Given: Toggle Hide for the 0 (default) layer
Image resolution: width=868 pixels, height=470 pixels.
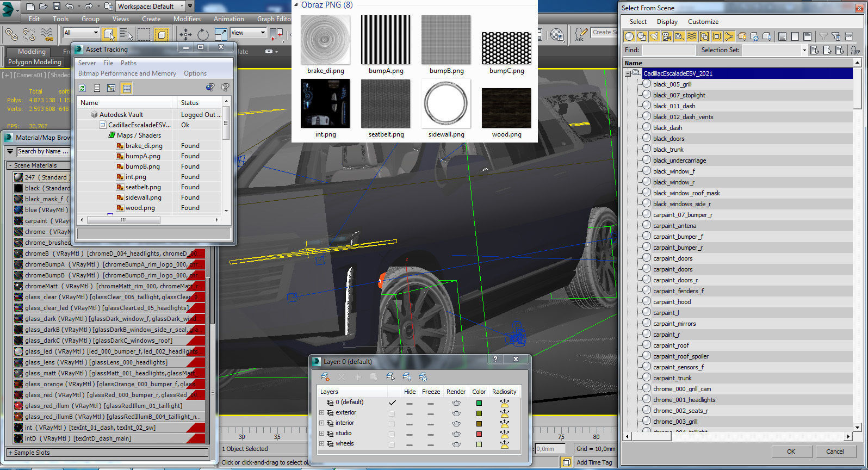Looking at the screenshot, I should [410, 403].
